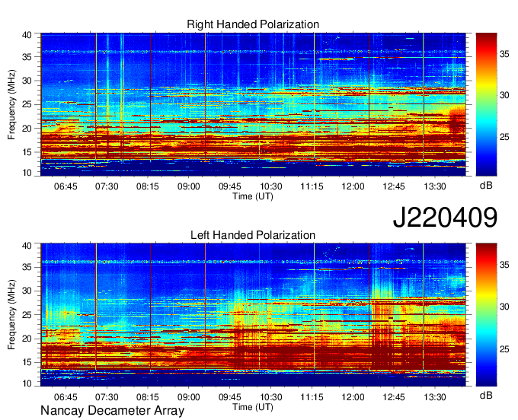Viewport: 518px width, 420px height.
Task: Click the 10 MHz tick label of right-handed plot
Action: click(27, 173)
